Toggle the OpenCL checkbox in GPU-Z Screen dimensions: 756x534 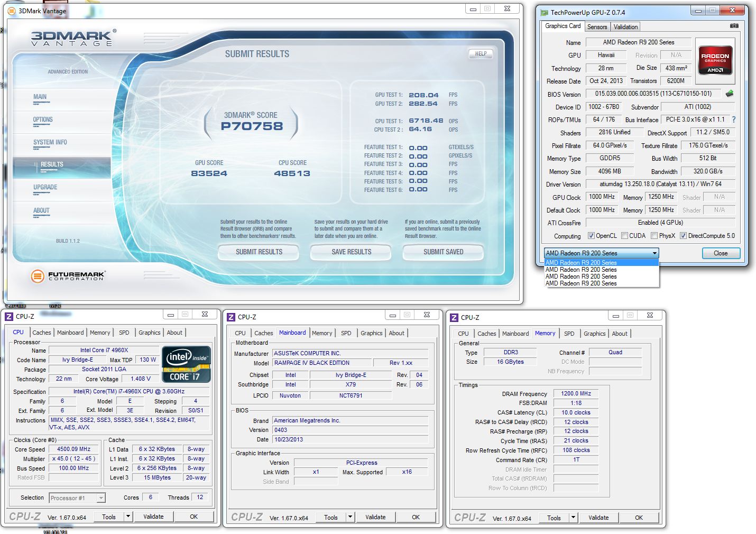point(592,236)
